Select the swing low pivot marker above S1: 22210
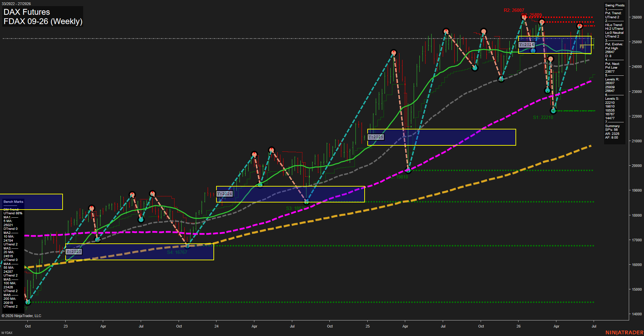 553,111
